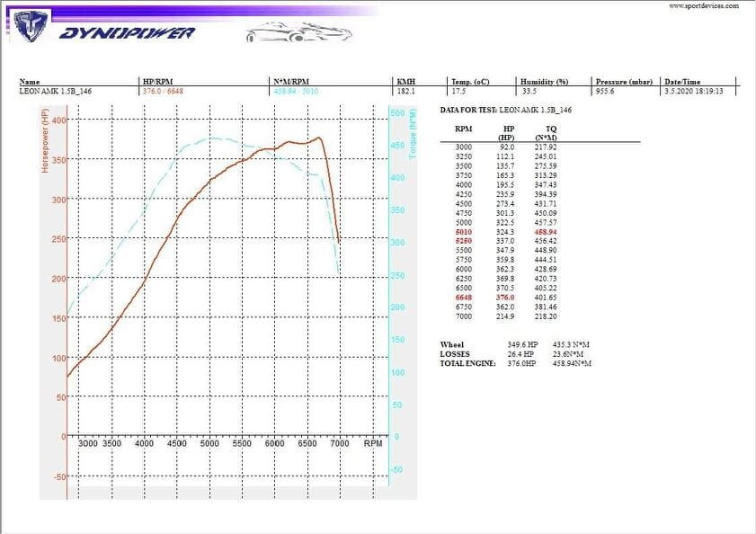Click the 376.0 / 6648 peak power value

coord(163,91)
